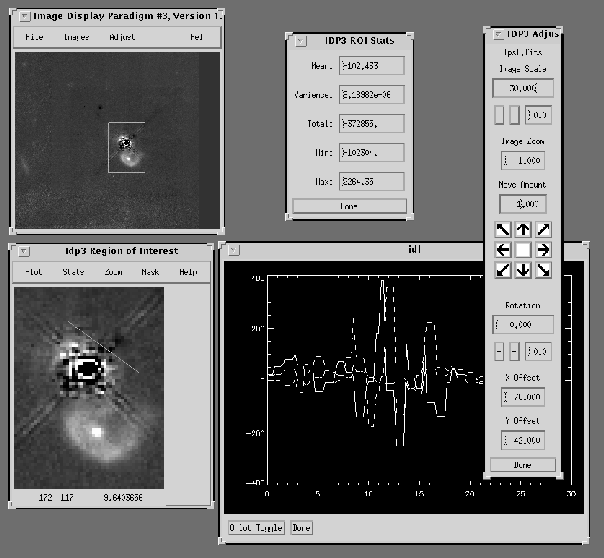Open Help menu in Image Display window

pyautogui.click(x=196, y=37)
